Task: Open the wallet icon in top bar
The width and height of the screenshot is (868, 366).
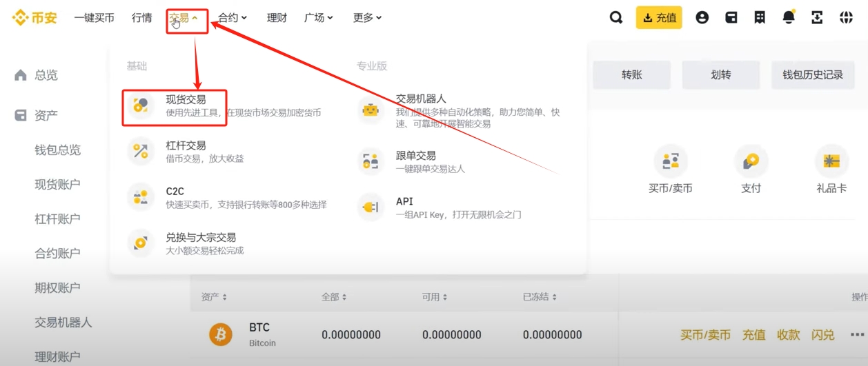Action: click(x=731, y=18)
